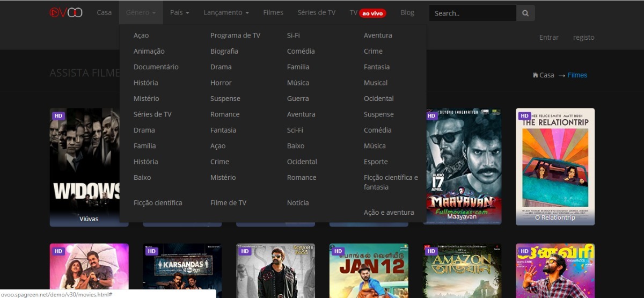Expand the País dropdown
This screenshot has height=298, width=644.
(x=180, y=12)
